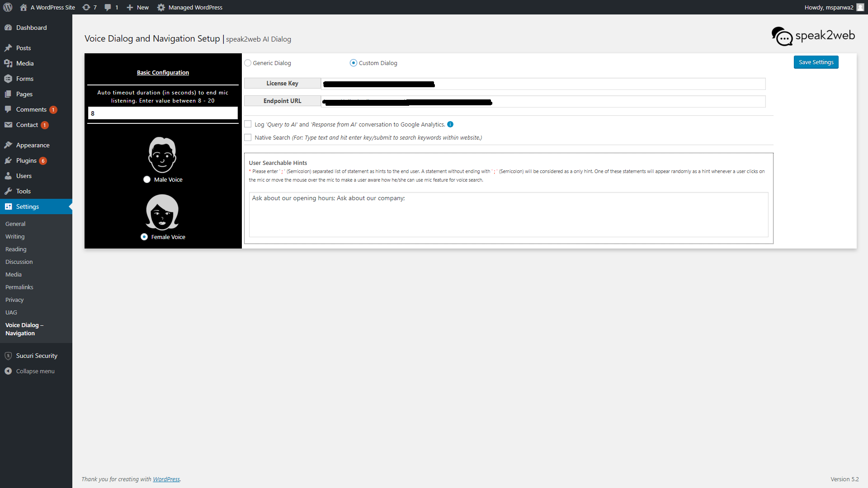Click the Analytics info icon next to Log option

pos(450,124)
